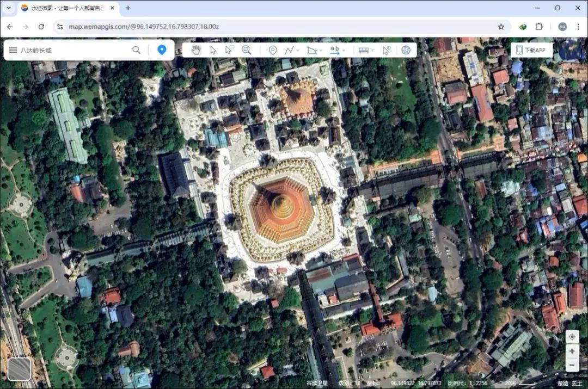Click the 比例尺 1:2256 scale text
Image resolution: width=588 pixels, height=389 pixels.
(467, 384)
